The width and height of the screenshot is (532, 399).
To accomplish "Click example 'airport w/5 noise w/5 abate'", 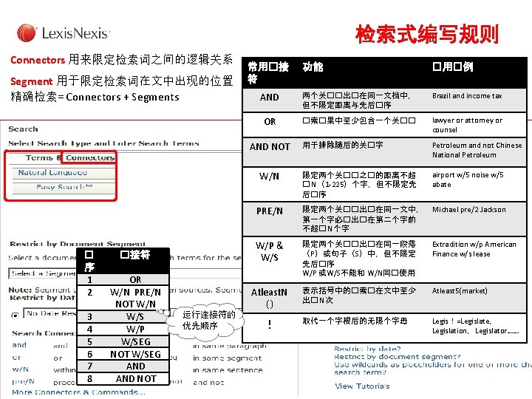I will (x=468, y=180).
